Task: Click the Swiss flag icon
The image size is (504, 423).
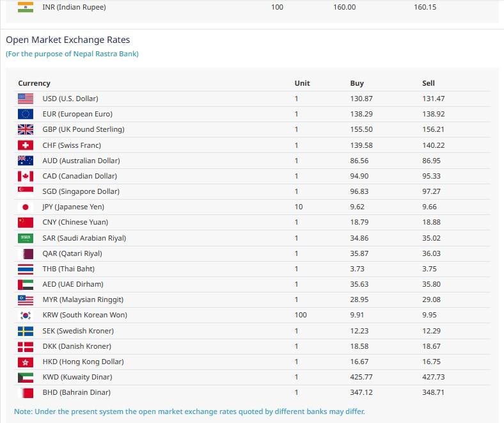Action: 26,145
